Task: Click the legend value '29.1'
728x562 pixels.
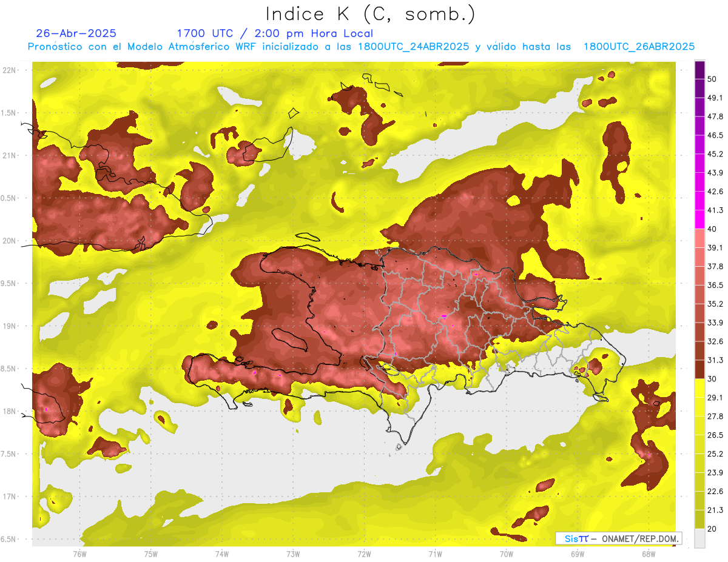Action: point(715,397)
